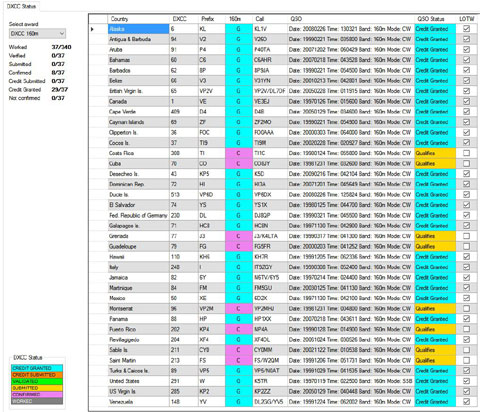Toggle LOTW checkbox in the Alaska row
The height and width of the screenshot is (412, 480).
click(x=467, y=29)
